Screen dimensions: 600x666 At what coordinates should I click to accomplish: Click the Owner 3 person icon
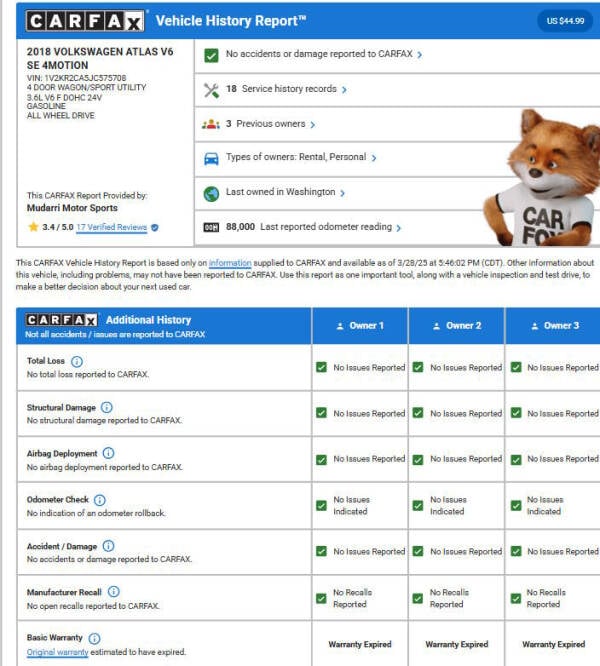click(x=535, y=326)
